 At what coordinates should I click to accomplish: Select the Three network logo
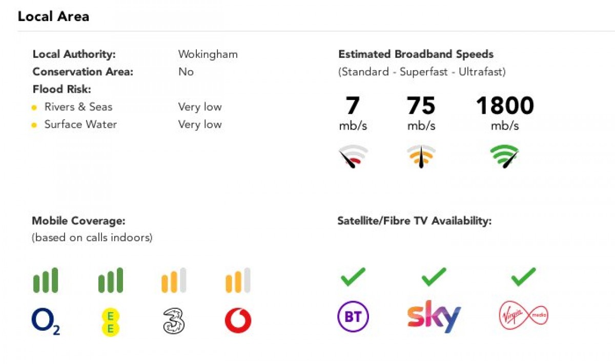(x=174, y=322)
